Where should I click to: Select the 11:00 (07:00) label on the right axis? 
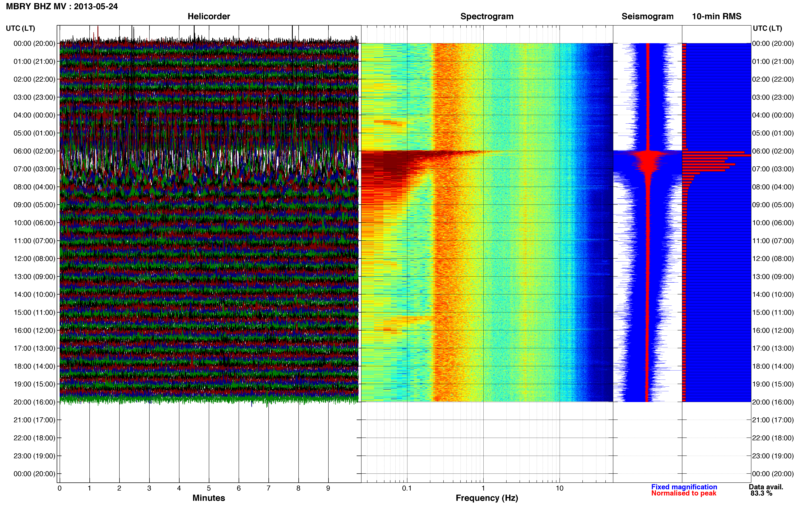pyautogui.click(x=773, y=241)
